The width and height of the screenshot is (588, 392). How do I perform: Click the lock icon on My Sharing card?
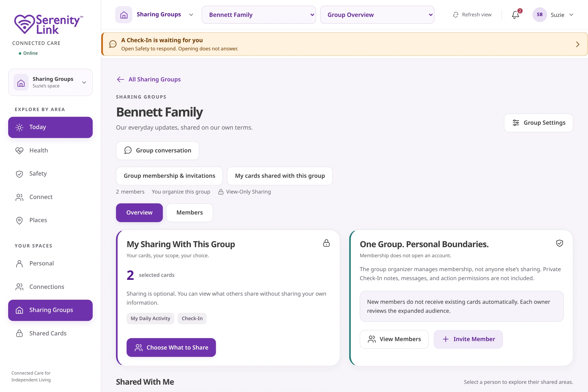(326, 243)
